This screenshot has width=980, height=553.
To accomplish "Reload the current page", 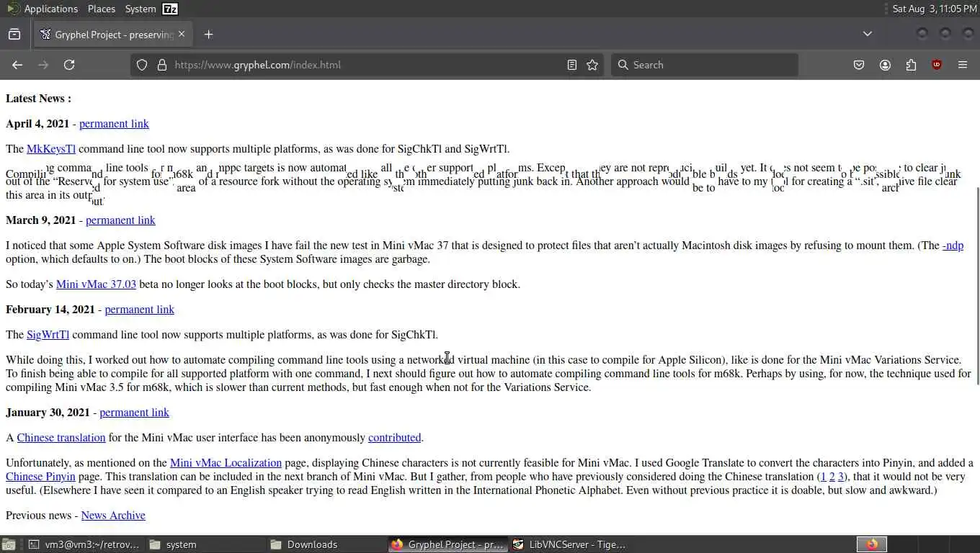I will click(69, 65).
